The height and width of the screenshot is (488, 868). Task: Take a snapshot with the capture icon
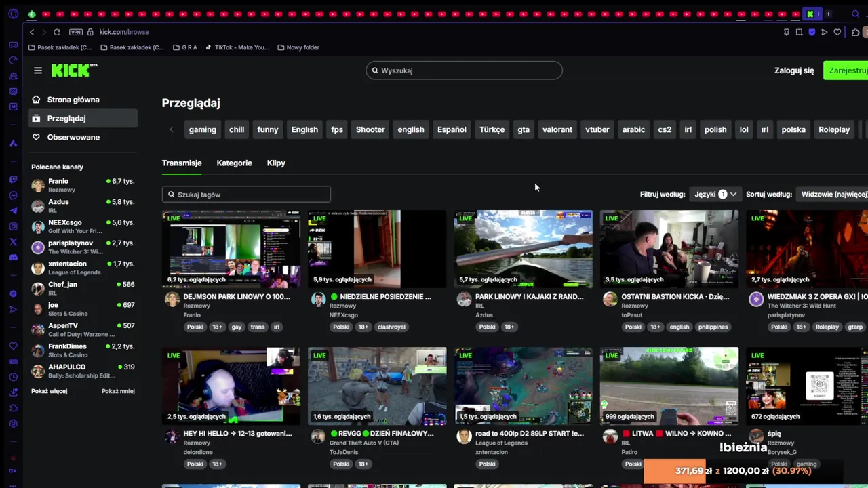point(799,32)
